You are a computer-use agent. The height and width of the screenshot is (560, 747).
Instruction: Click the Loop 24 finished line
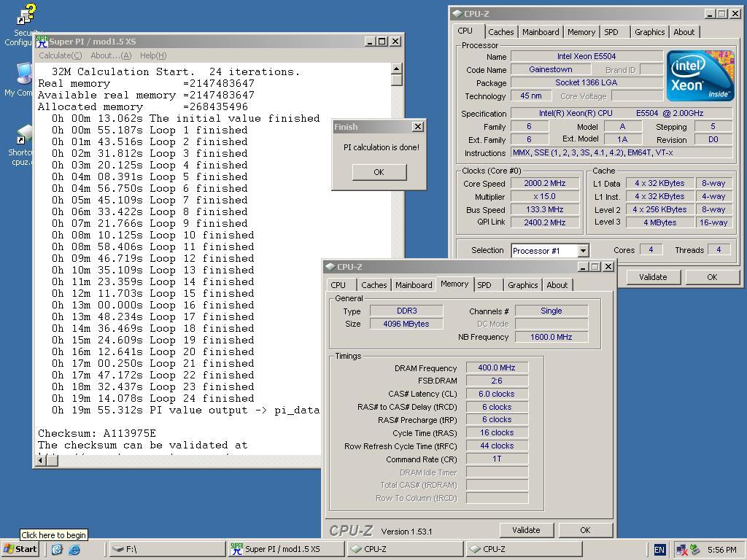pyautogui.click(x=152, y=399)
